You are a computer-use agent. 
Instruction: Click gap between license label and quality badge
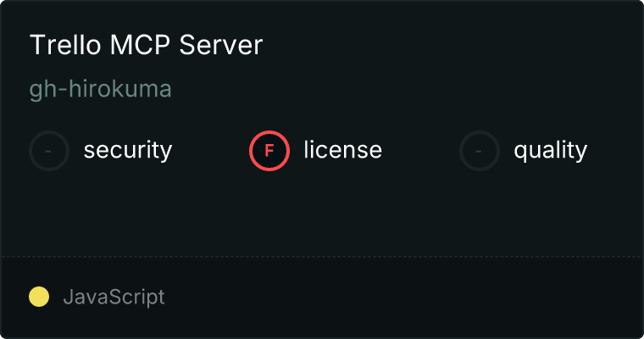tap(420, 151)
